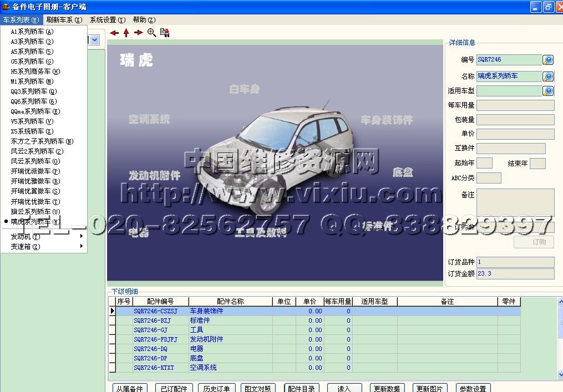Click the red left arrow toolbar icon
Screen dimensions: 563x392
click(x=114, y=33)
